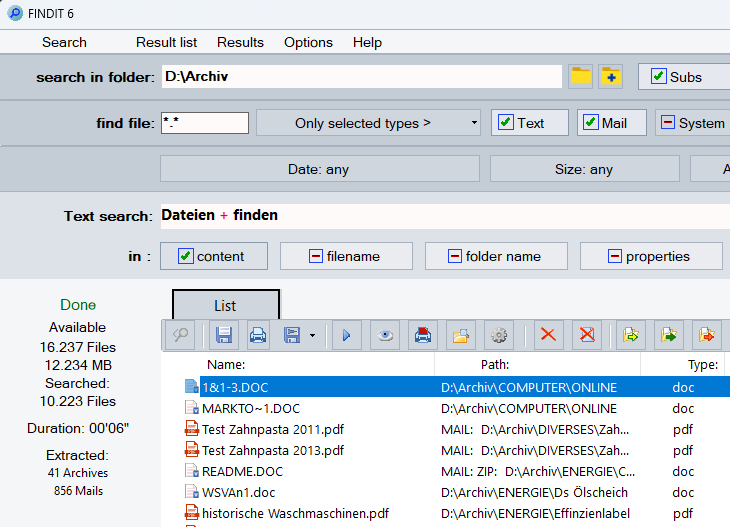Toggle the content search checkbox
Viewport: 730px width, 527px height.
coord(185,256)
